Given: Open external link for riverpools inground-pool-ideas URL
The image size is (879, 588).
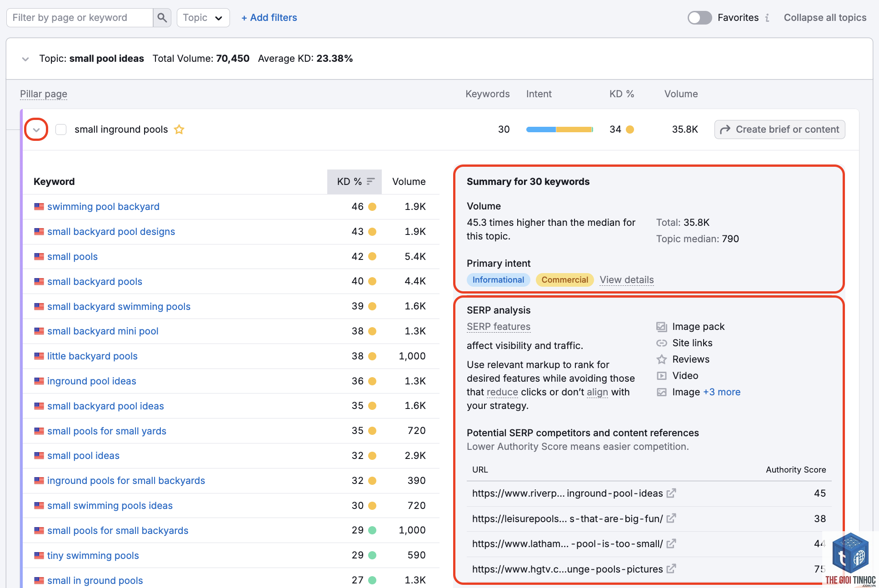Looking at the screenshot, I should [x=671, y=493].
